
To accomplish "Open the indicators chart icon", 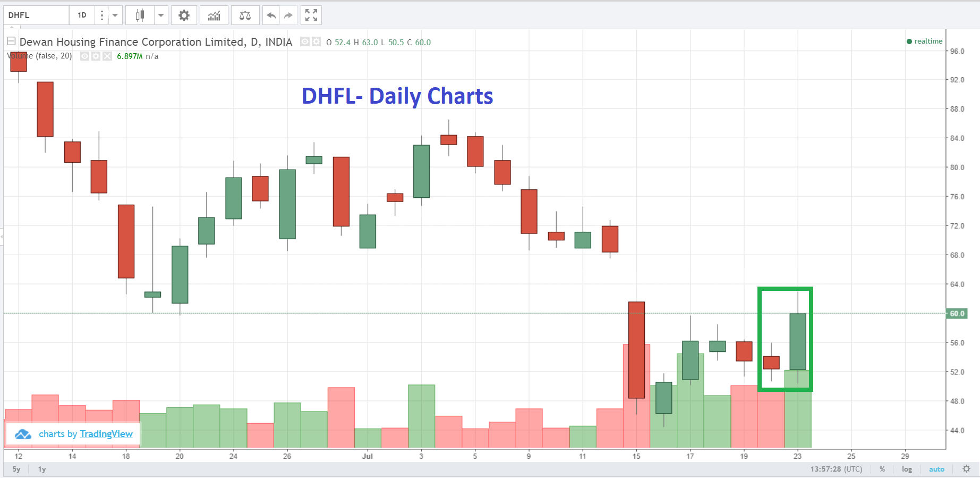I will pyautogui.click(x=214, y=15).
